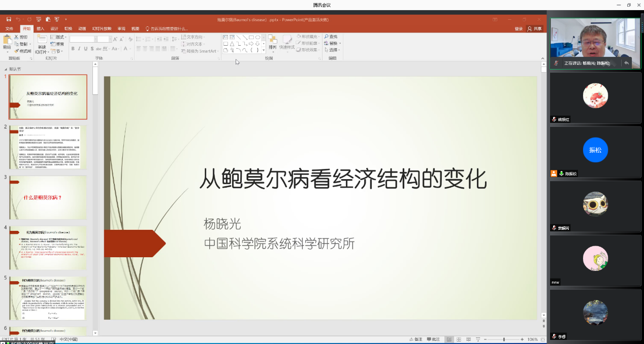Click the Undo arrow icon

18,19
